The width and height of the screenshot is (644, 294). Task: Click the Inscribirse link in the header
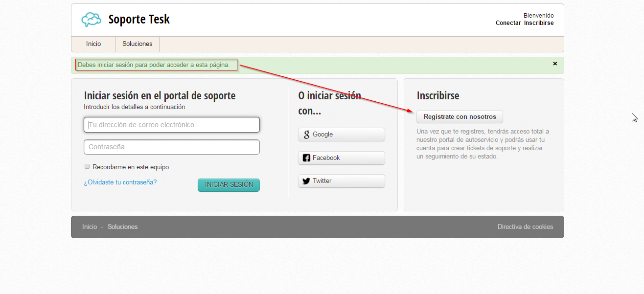pyautogui.click(x=539, y=23)
